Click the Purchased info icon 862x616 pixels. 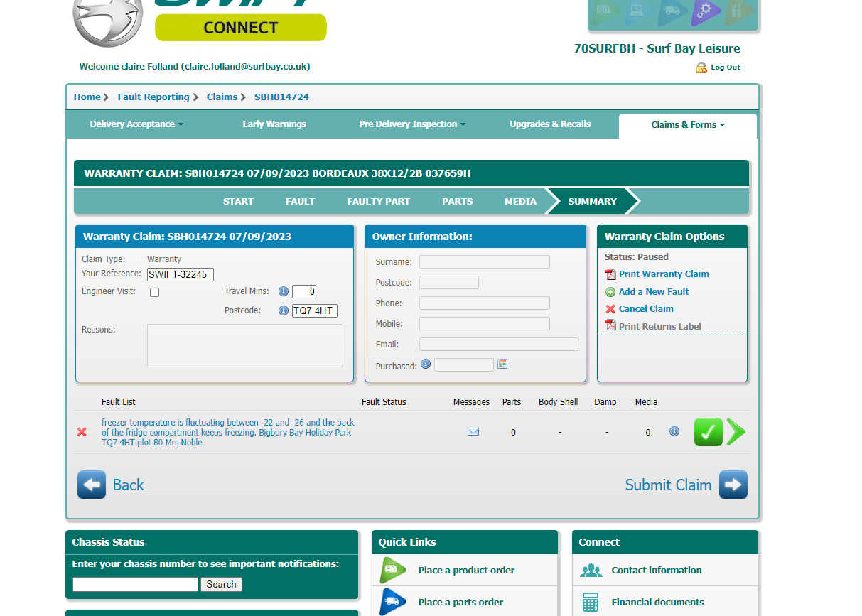point(426,364)
